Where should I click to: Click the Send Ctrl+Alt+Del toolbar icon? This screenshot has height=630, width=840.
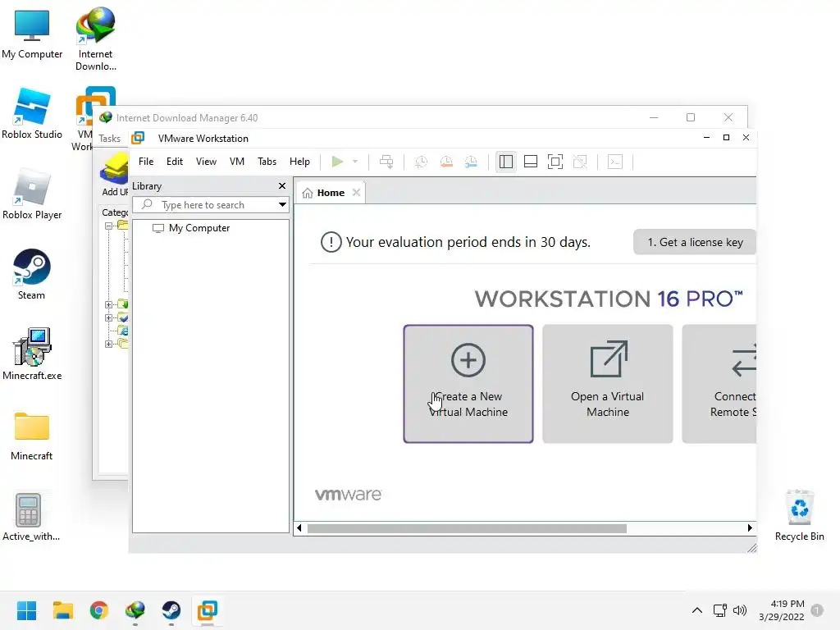pyautogui.click(x=386, y=162)
